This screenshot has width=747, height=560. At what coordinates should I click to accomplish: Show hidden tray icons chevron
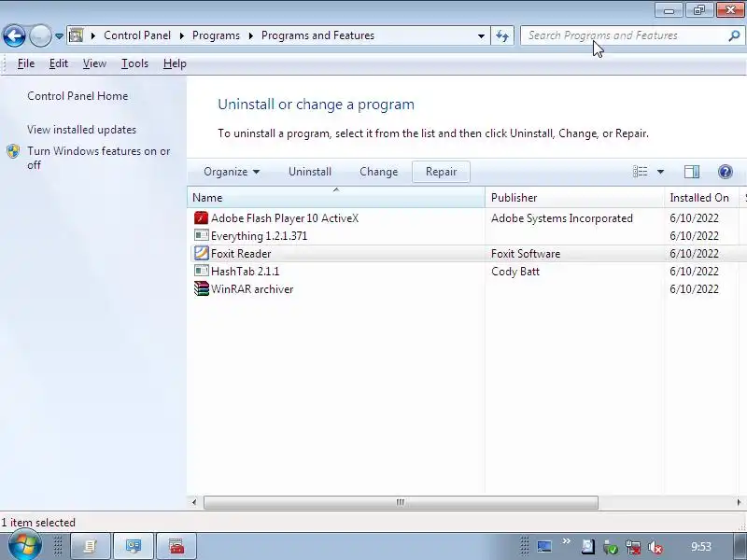567,541
